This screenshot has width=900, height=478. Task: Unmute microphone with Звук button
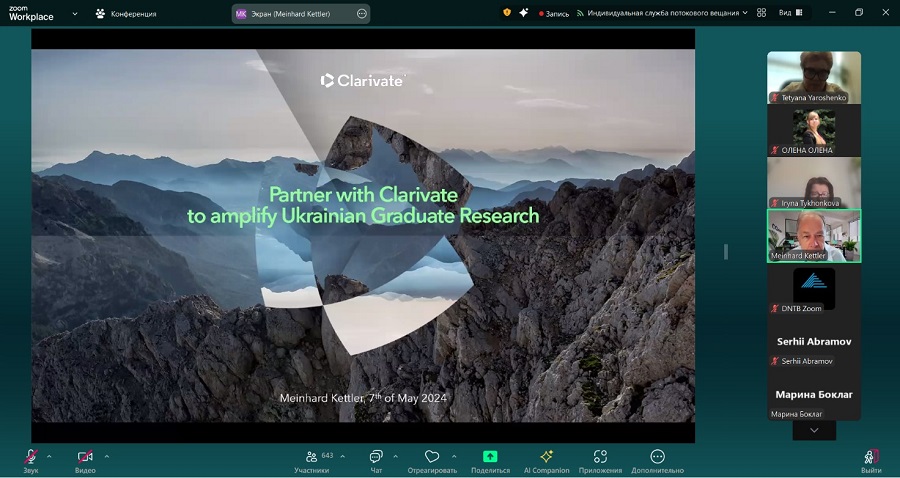click(x=31, y=461)
